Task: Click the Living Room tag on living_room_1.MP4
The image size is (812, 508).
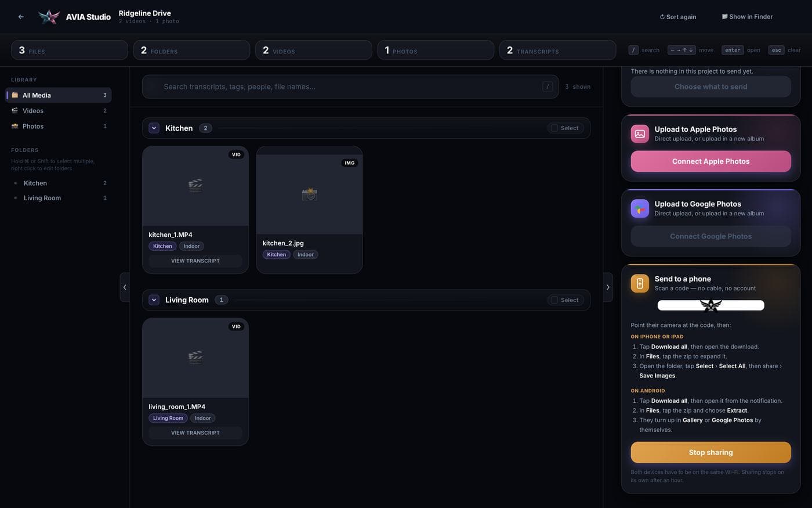Action: 168,418
